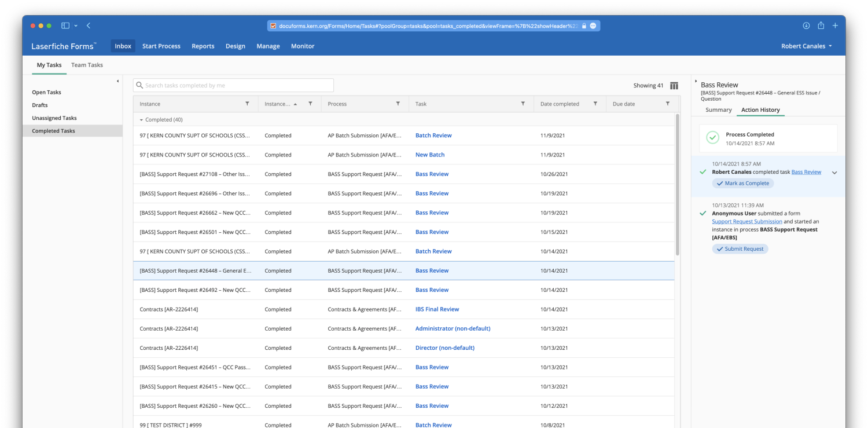
Task: Click the Safari share icon
Action: pos(821,25)
